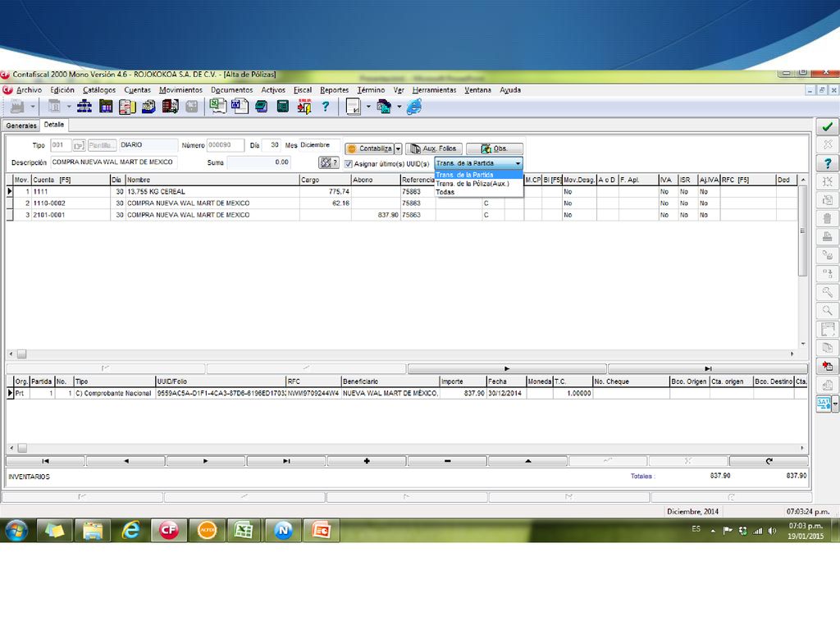Open Internet Explorer from the taskbar
840x630 pixels.
[x=130, y=530]
